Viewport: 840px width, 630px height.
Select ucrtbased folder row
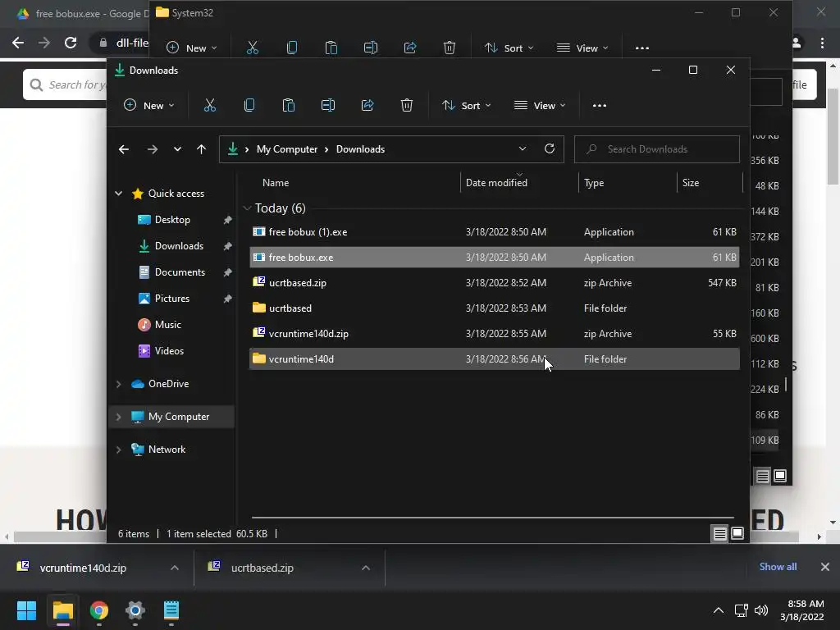(x=495, y=308)
